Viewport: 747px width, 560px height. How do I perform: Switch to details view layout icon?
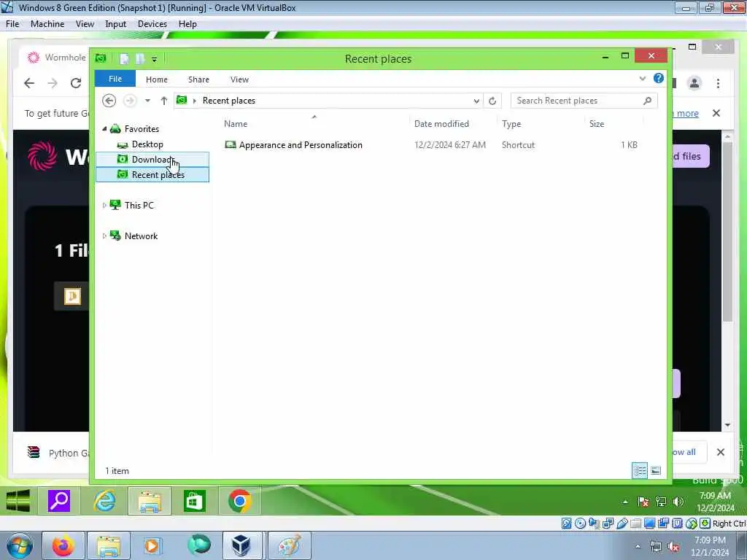[640, 470]
